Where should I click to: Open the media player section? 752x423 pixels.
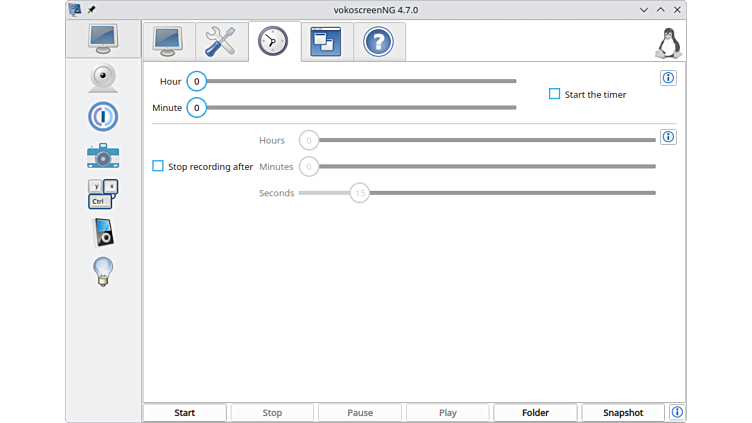tap(103, 232)
